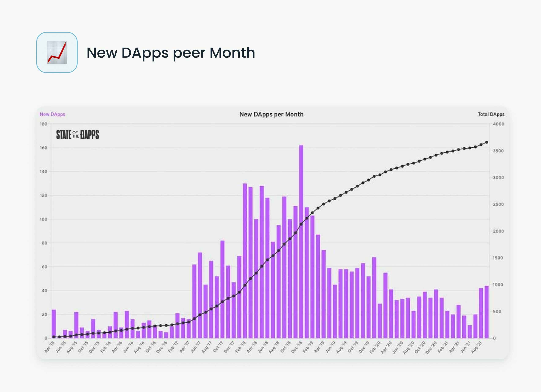This screenshot has width=541, height=392.
Task: Click the Jun '15 x-axis label
Action: 61,347
